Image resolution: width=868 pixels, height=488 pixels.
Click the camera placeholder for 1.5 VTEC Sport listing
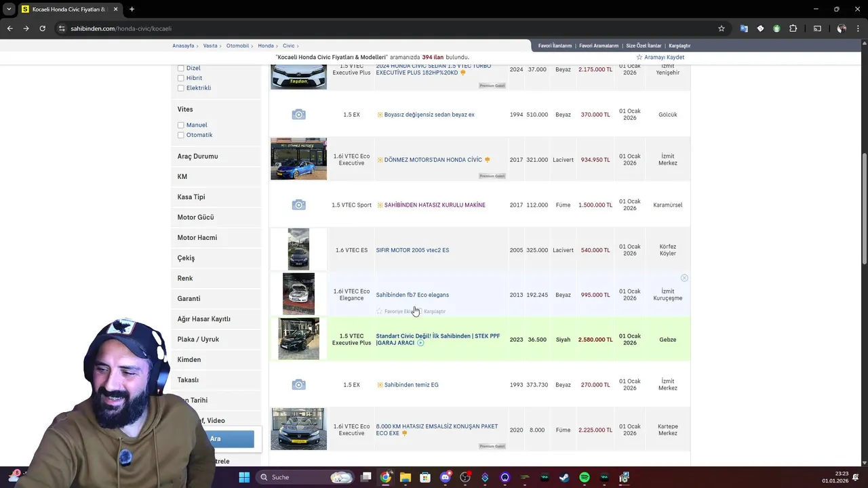(298, 205)
